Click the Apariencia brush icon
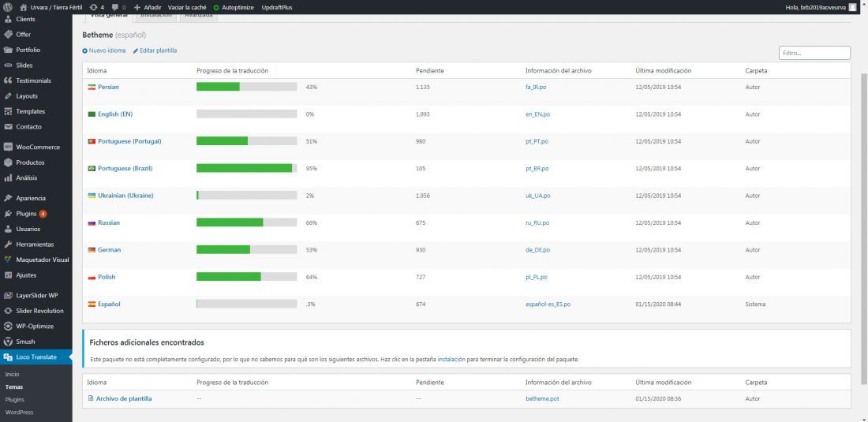The height and width of the screenshot is (422, 868). [8, 198]
